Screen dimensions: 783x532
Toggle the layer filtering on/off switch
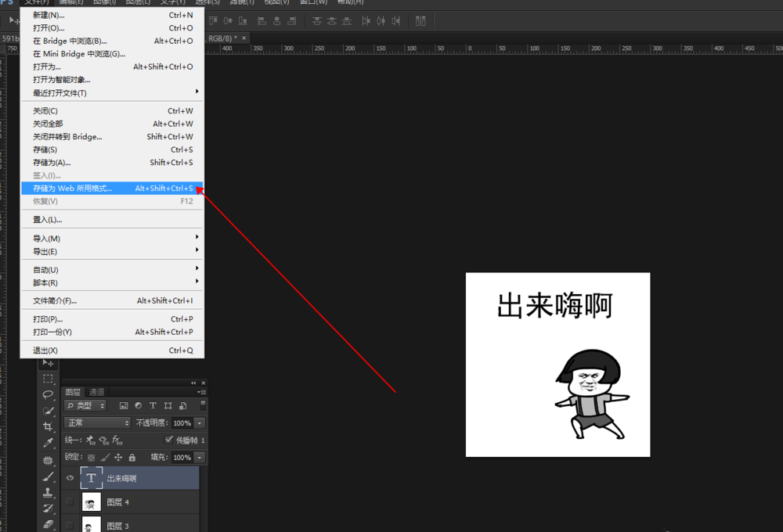coord(203,404)
